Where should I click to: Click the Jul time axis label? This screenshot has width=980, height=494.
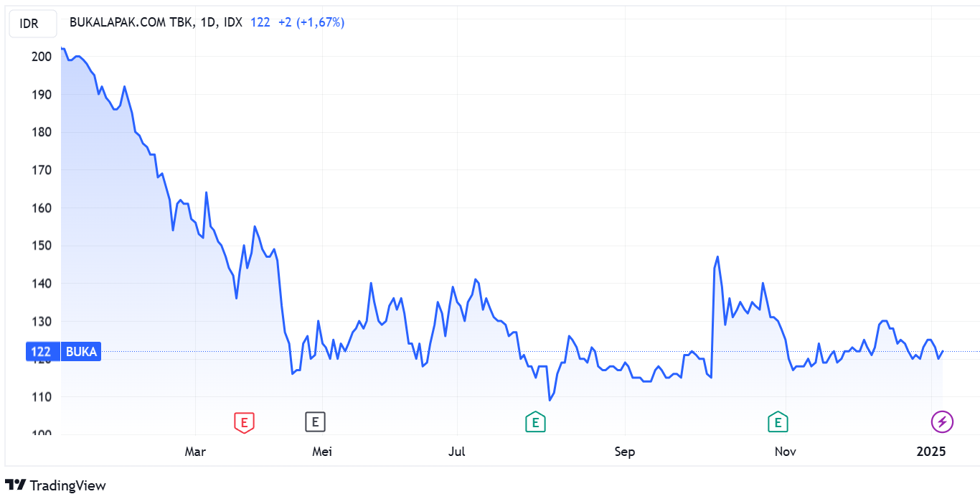[x=457, y=452]
